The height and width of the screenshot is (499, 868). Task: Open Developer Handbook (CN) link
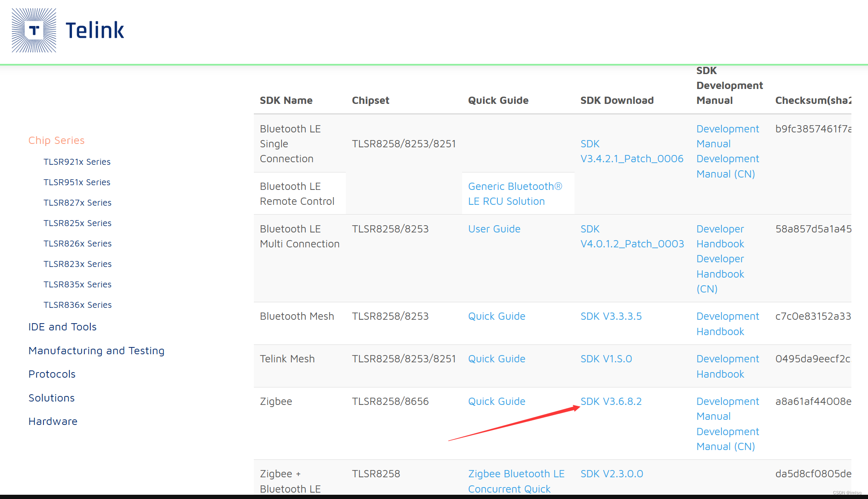click(720, 274)
